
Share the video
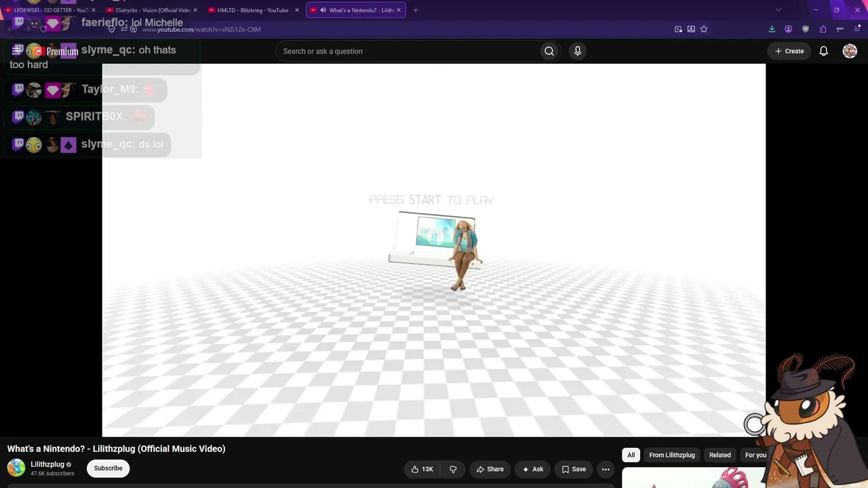pos(490,469)
